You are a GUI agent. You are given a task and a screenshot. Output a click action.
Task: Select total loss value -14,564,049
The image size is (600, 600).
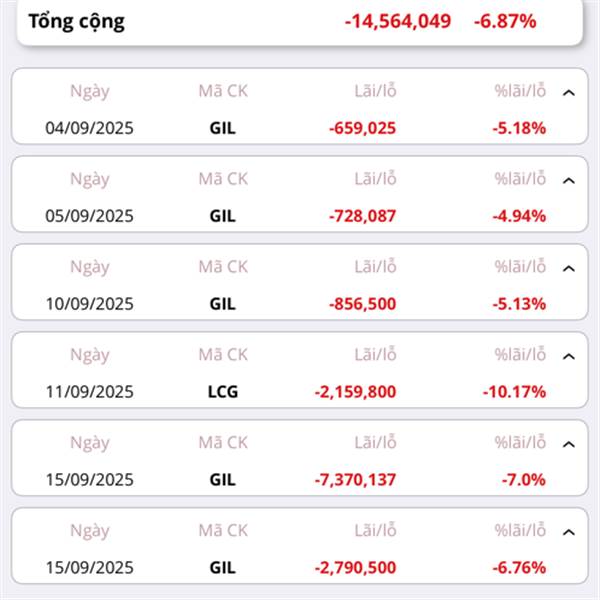[397, 21]
